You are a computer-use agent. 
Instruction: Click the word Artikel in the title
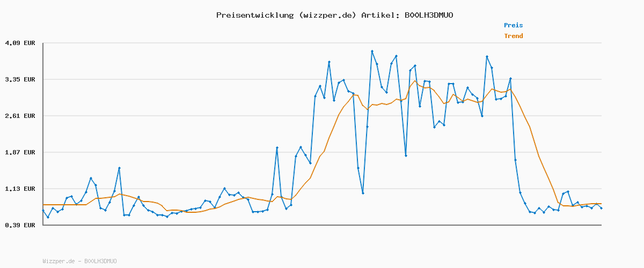tap(379, 15)
